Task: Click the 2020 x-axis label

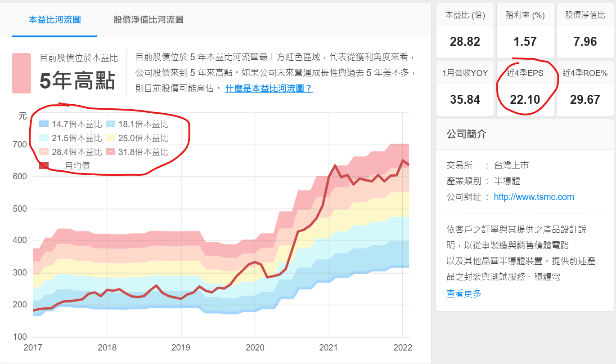Action: point(255,347)
